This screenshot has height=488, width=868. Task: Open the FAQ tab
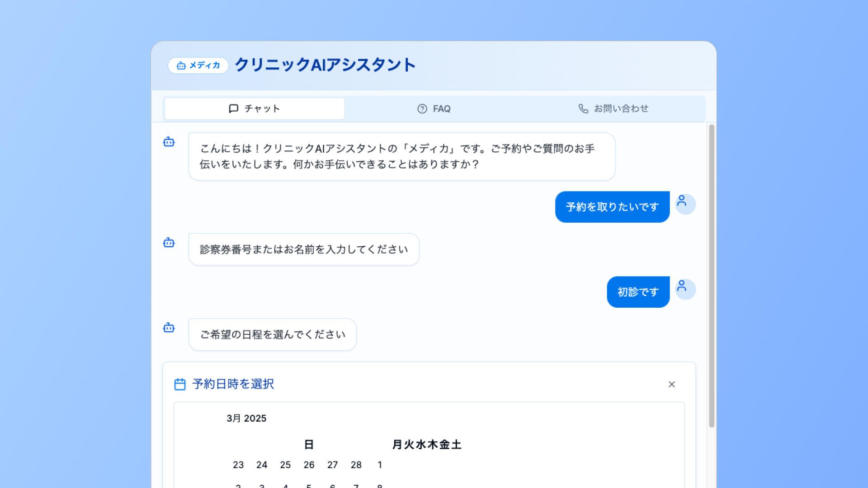(434, 108)
